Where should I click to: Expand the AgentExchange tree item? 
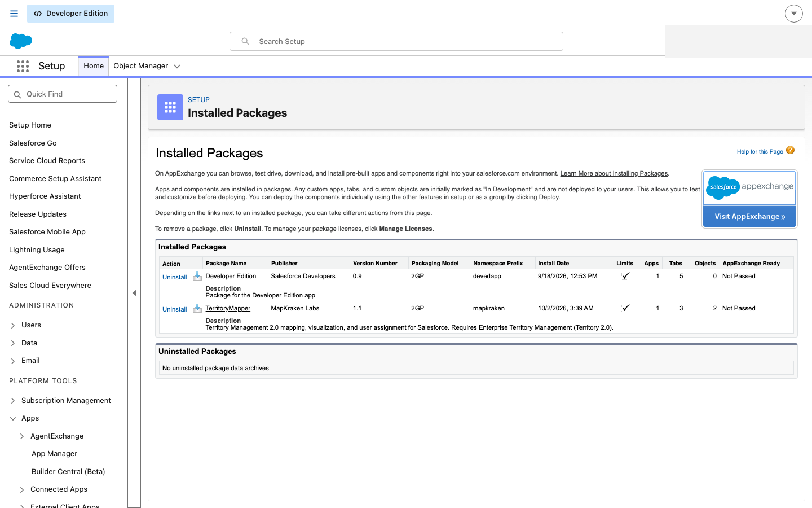coord(22,436)
